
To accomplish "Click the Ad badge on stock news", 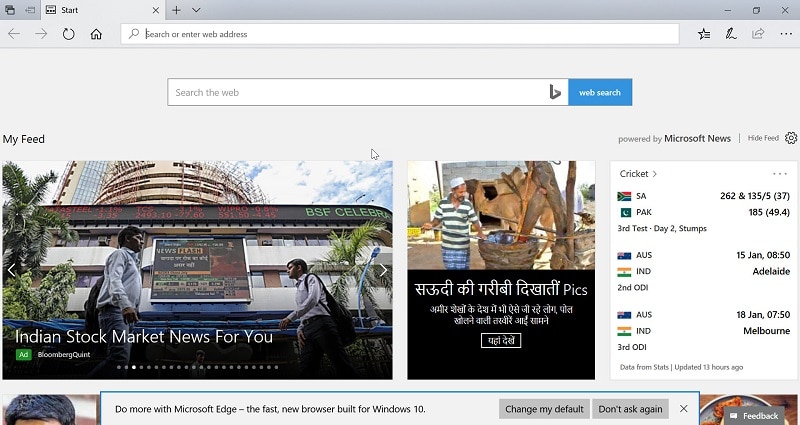I will (x=23, y=355).
